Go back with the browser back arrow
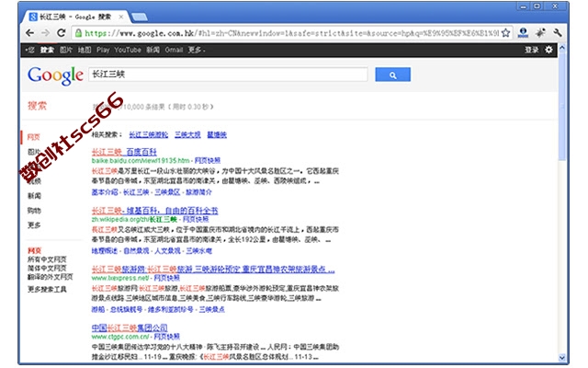The width and height of the screenshot is (588, 368). coord(30,33)
